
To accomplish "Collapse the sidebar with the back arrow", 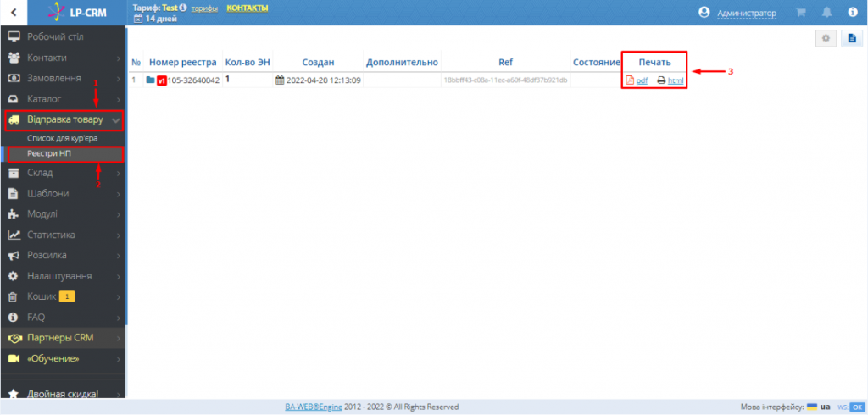I will 14,13.
